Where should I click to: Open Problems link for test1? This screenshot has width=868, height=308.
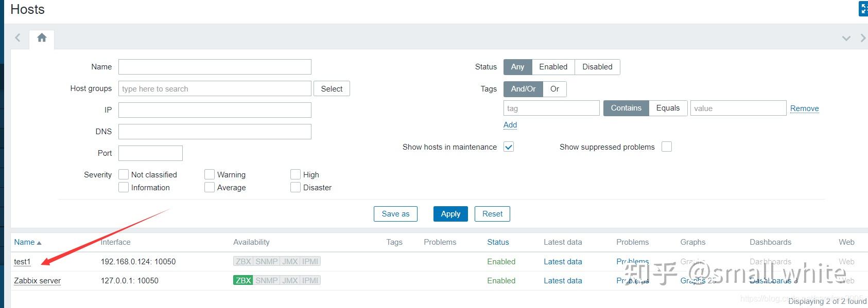(x=632, y=262)
